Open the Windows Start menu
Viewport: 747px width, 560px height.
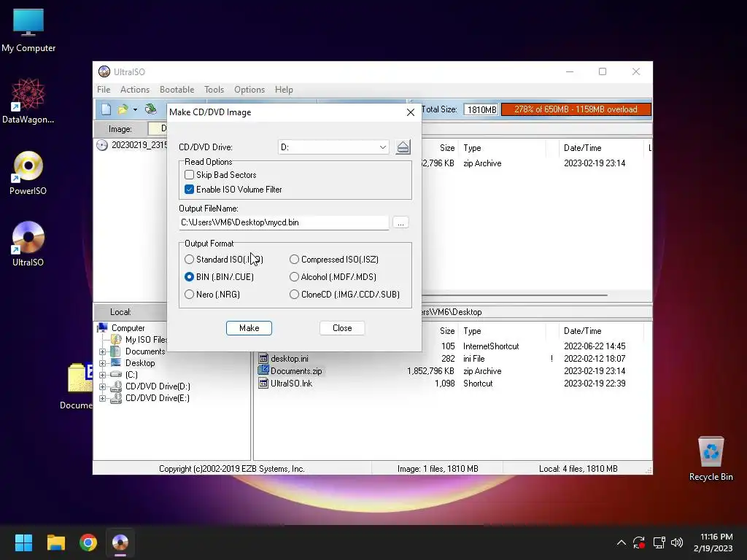pyautogui.click(x=23, y=542)
